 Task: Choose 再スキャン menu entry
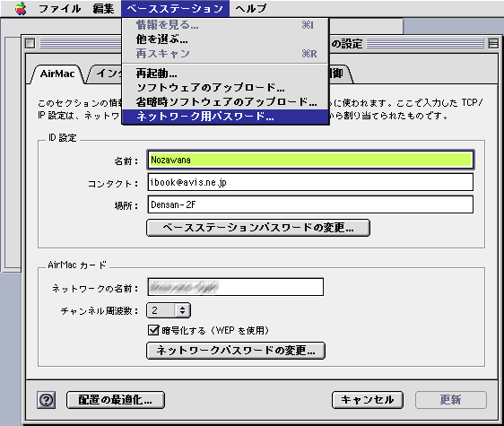225,54
